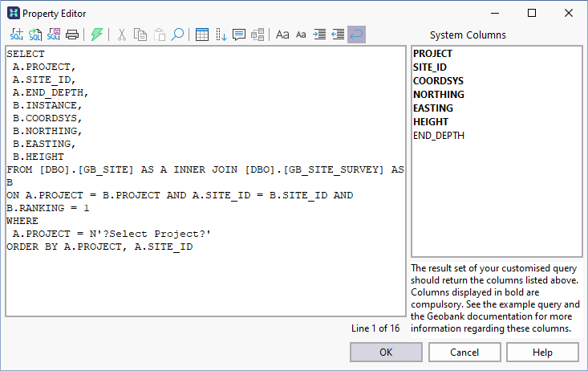Click the B.RANKING = 1 line
Screen dimensions: 588x371
click(x=48, y=208)
